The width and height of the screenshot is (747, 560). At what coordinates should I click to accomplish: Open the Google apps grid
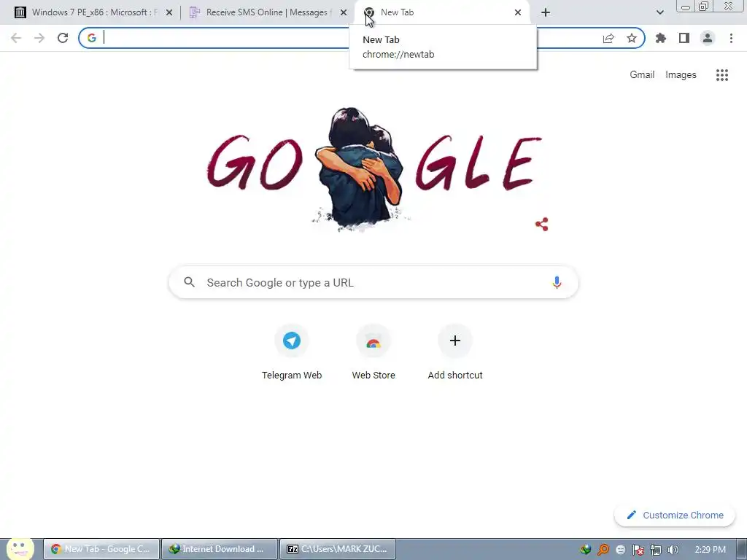tap(722, 75)
